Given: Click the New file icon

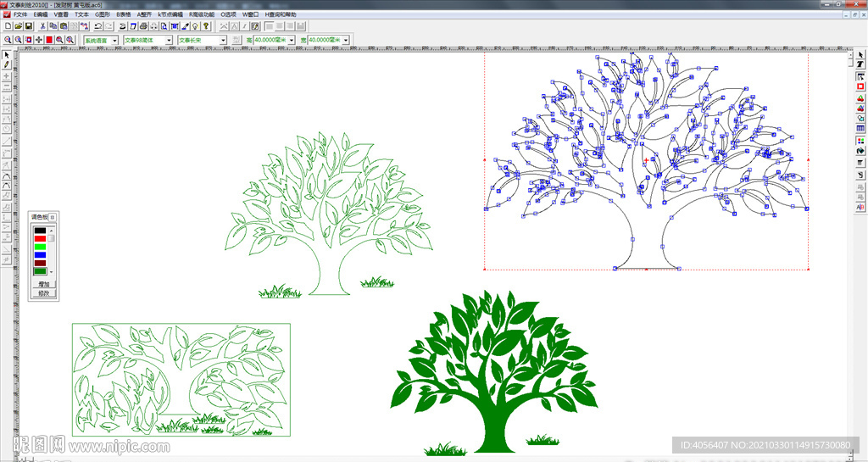Looking at the screenshot, I should pyautogui.click(x=8, y=26).
